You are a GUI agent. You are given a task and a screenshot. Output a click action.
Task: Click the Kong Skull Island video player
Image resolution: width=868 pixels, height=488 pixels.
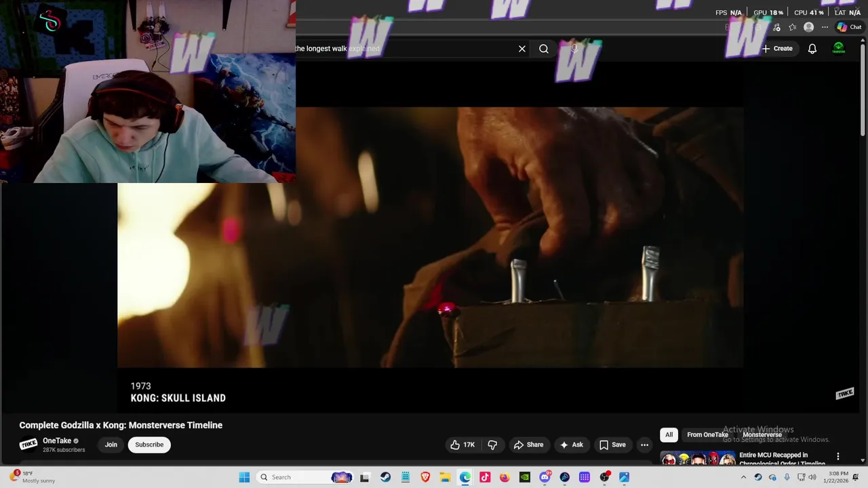pyautogui.click(x=431, y=237)
